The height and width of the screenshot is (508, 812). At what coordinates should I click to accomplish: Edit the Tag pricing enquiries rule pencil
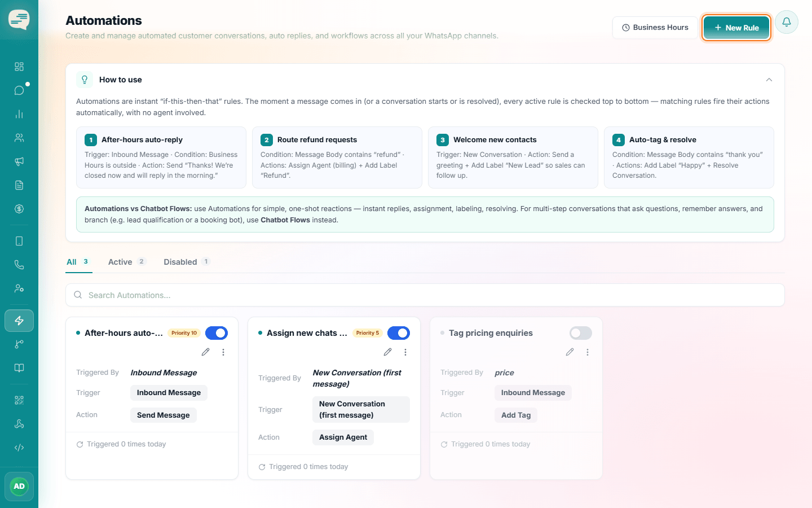pyautogui.click(x=570, y=352)
